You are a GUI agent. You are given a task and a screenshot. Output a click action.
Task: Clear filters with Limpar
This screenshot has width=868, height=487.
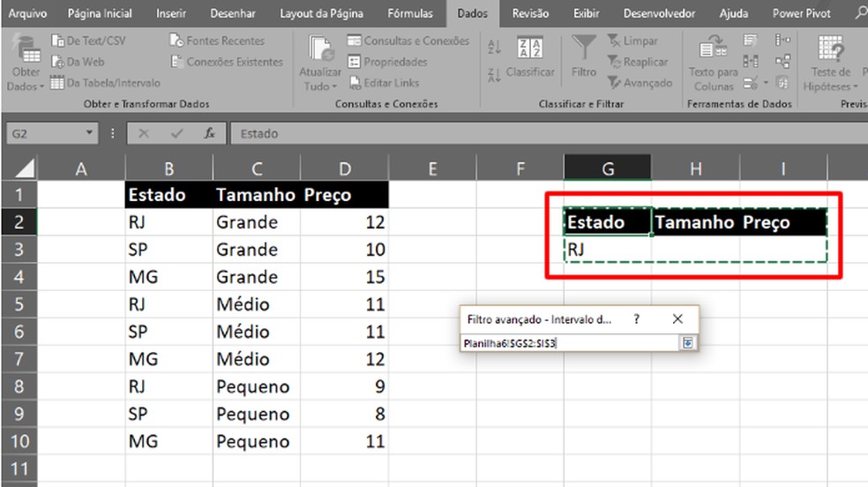pos(632,41)
